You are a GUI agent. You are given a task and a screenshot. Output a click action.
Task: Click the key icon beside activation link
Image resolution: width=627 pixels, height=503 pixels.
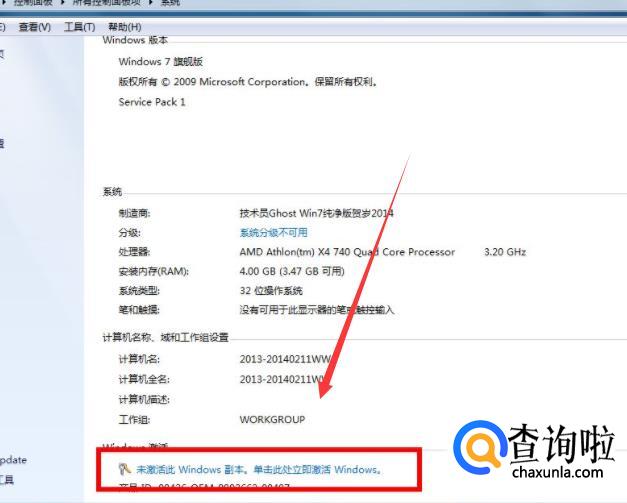125,469
